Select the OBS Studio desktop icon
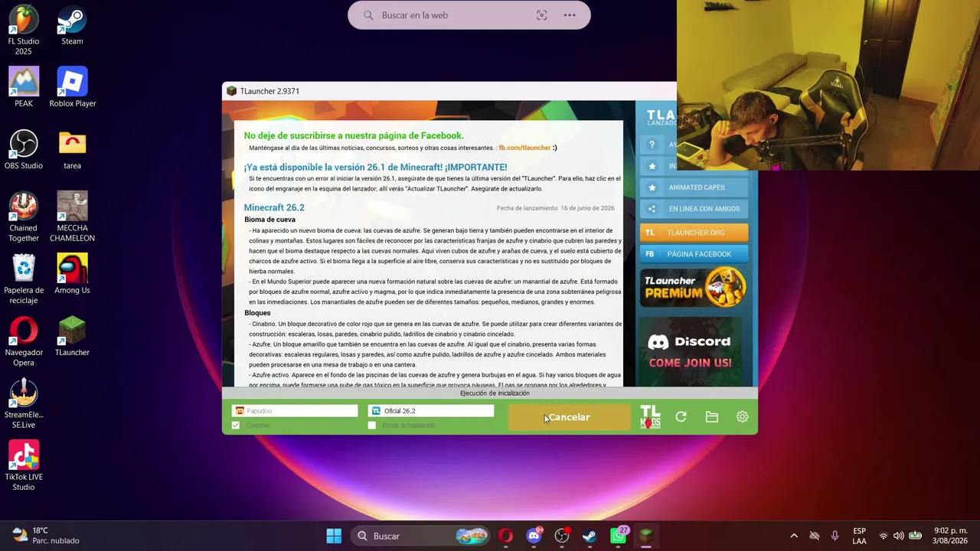 (x=24, y=150)
